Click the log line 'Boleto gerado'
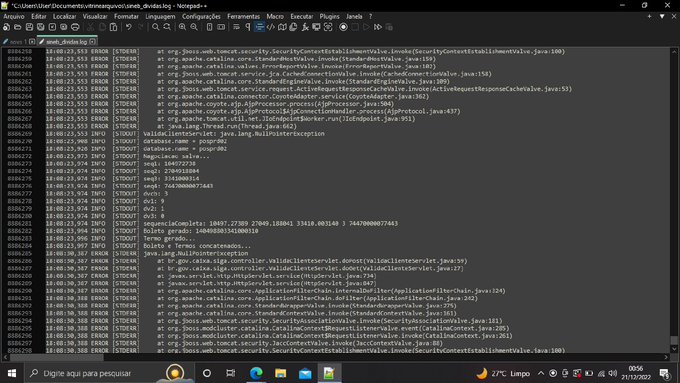 [x=201, y=231]
